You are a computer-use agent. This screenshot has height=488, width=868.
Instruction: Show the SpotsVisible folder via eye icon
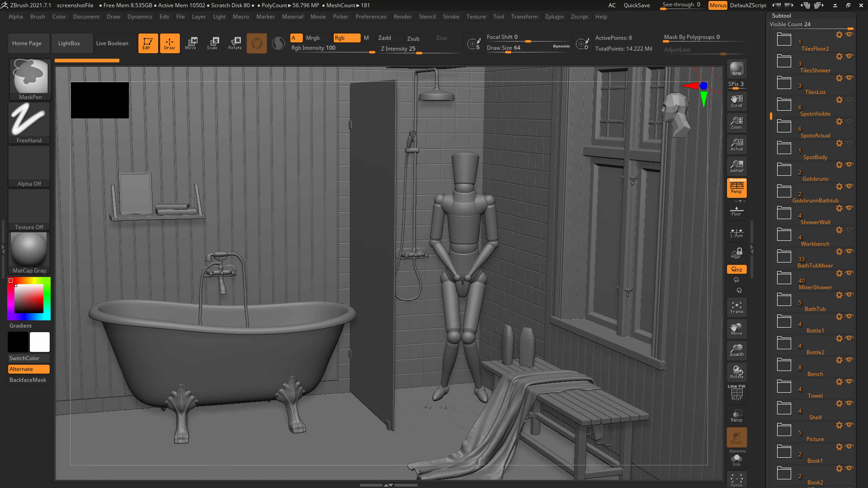coord(849,99)
